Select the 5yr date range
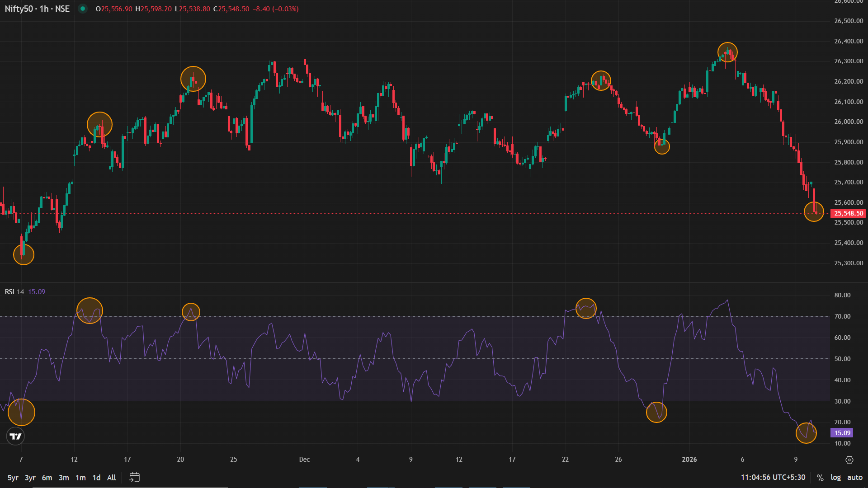 click(x=13, y=477)
